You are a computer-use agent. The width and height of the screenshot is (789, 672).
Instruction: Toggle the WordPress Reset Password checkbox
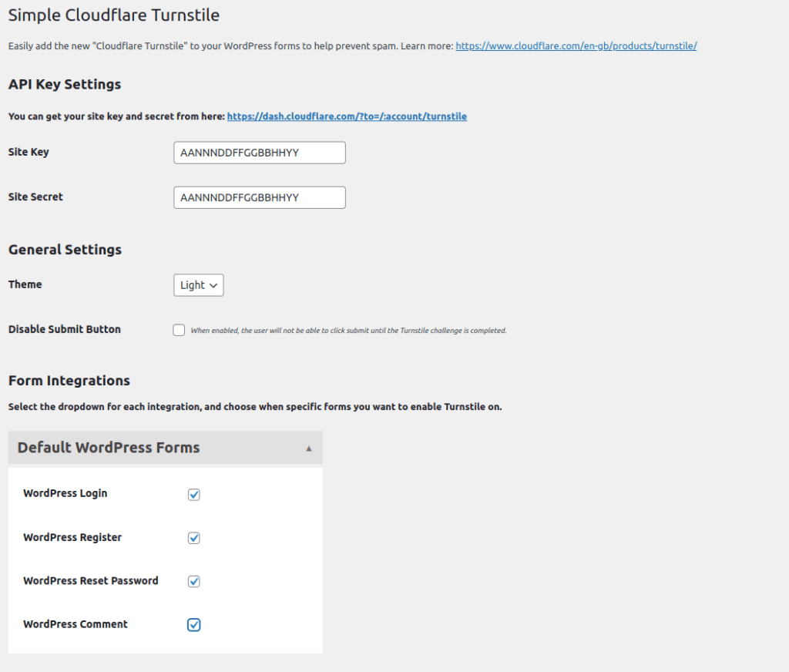point(193,581)
